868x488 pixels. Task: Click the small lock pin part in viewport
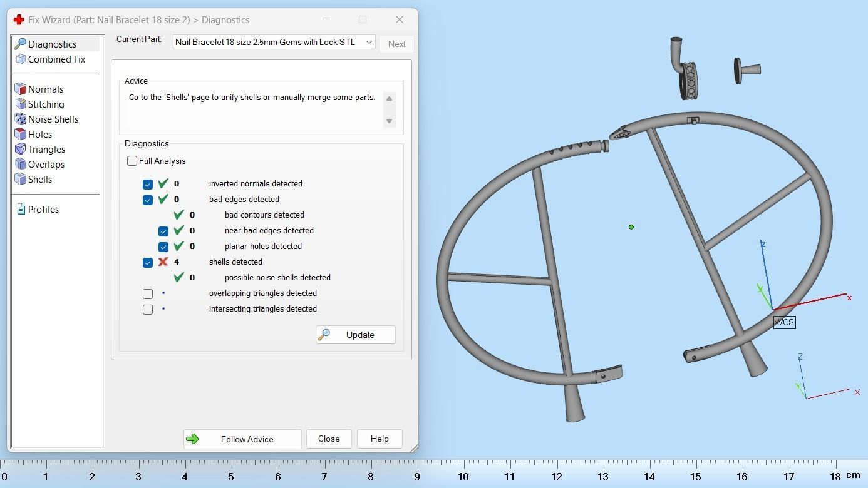pyautogui.click(x=747, y=70)
